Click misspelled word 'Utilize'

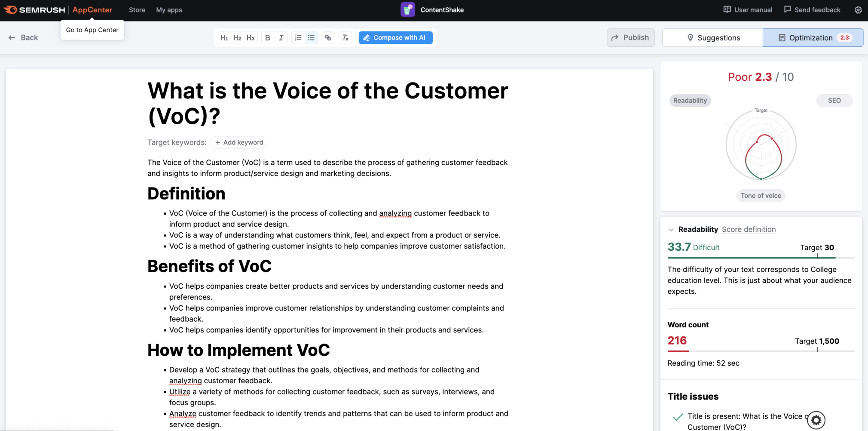180,392
